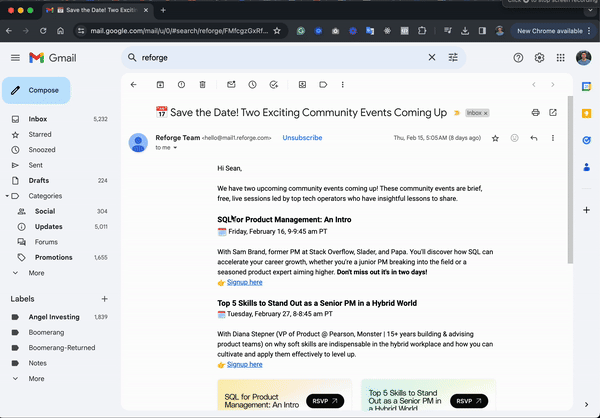The image size is (600, 418).
Task: Expand recipient details next to "to me"
Action: pyautogui.click(x=175, y=148)
